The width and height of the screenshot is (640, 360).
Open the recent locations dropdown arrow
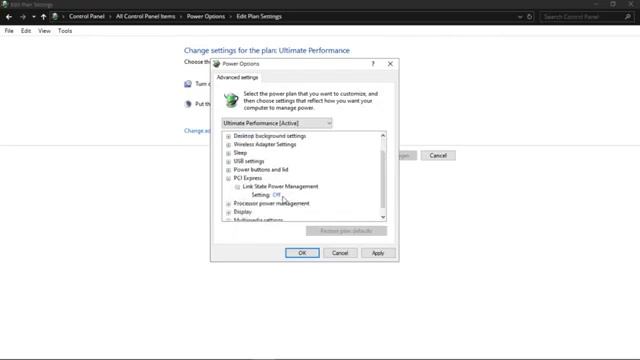[33, 17]
